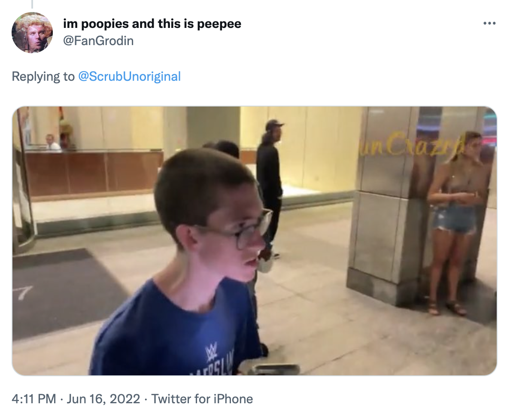The height and width of the screenshot is (420, 510).
Task: Click the eyeglasses in the video frame
Action: [x=237, y=229]
